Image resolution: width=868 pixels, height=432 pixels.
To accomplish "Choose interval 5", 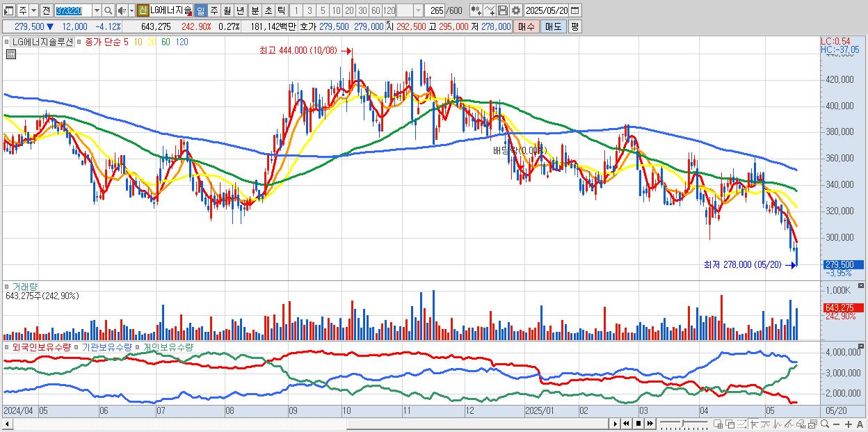I will 323,10.
